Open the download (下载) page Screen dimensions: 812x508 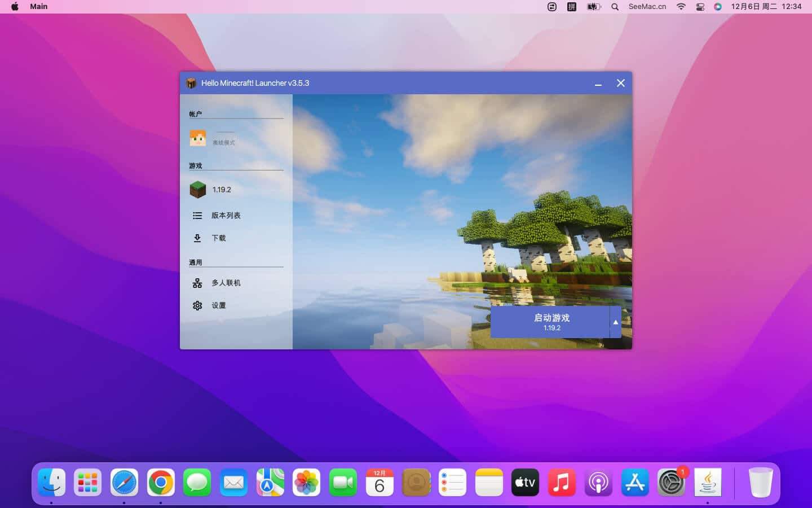(218, 238)
